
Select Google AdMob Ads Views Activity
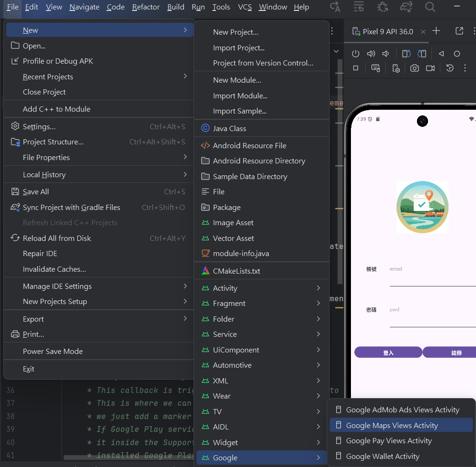[x=401, y=410]
